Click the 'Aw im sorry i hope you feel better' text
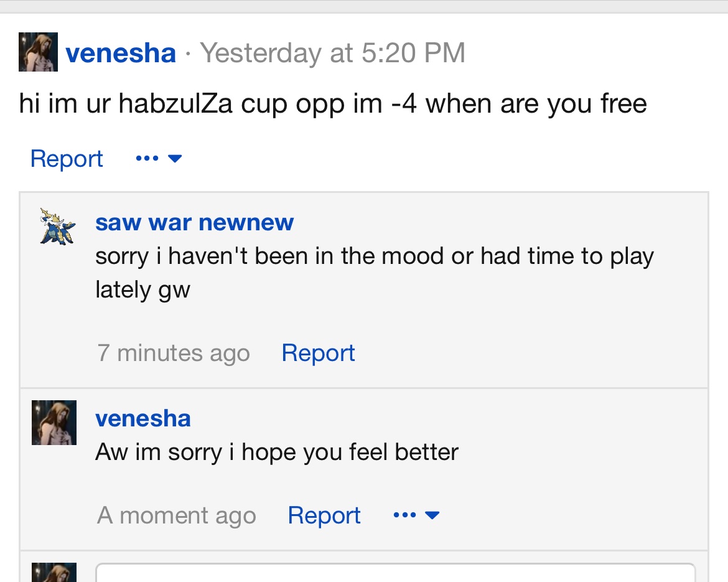 pyautogui.click(x=277, y=452)
